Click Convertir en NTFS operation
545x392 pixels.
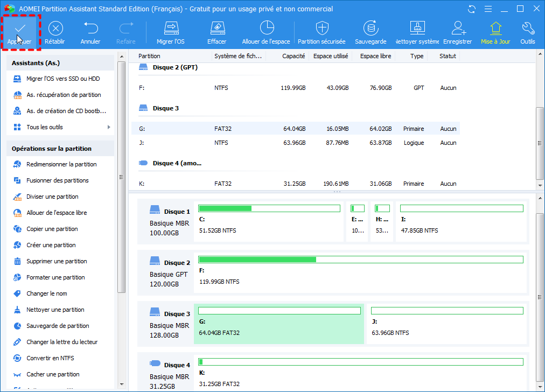click(x=50, y=358)
